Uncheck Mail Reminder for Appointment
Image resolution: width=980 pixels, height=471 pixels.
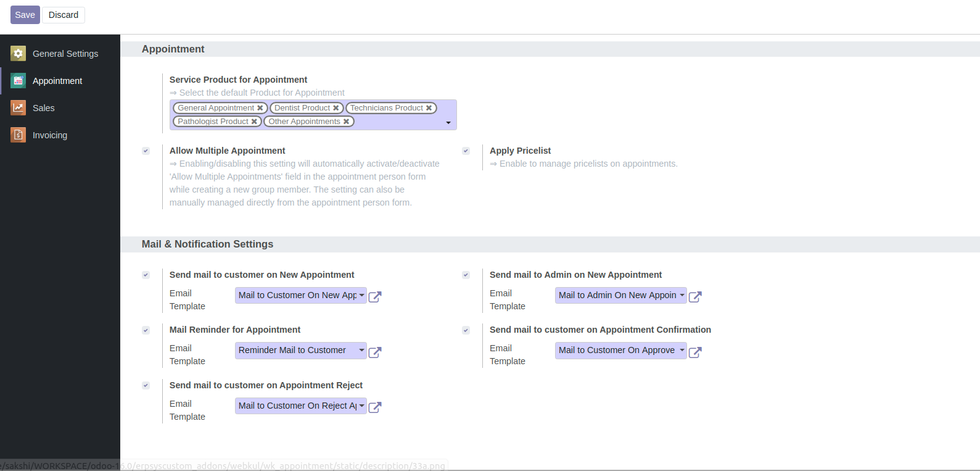tap(146, 330)
